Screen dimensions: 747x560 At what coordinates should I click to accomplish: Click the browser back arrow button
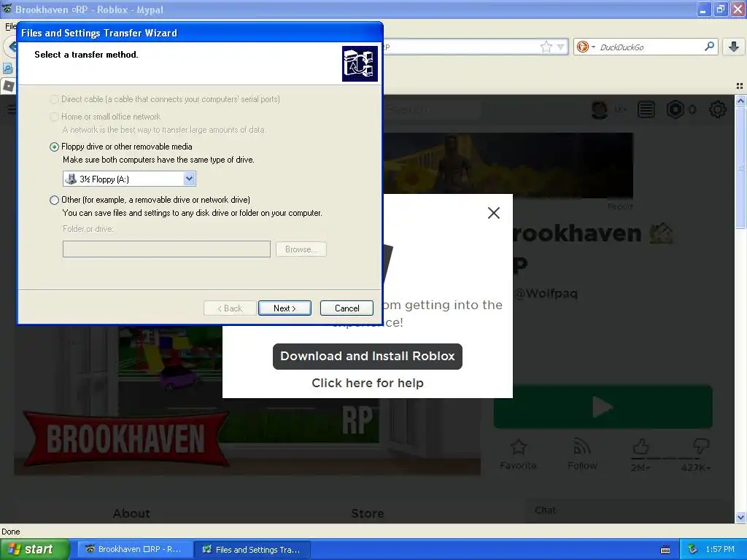10,47
